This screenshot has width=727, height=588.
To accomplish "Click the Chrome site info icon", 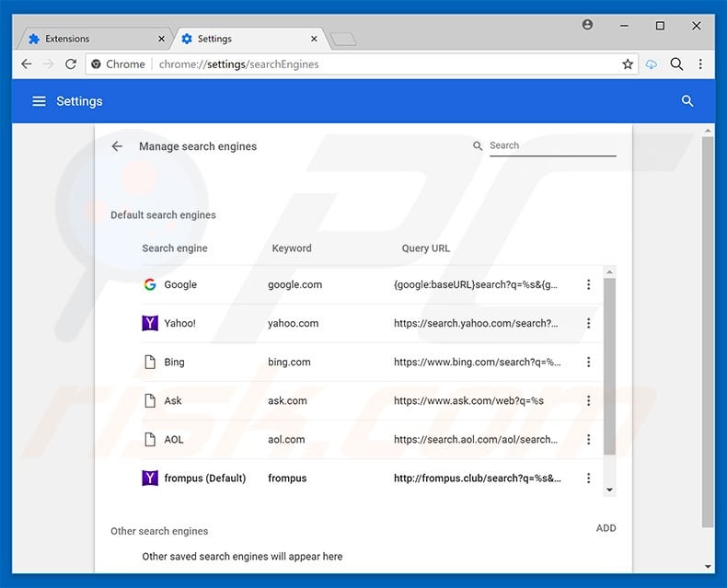I will click(96, 64).
